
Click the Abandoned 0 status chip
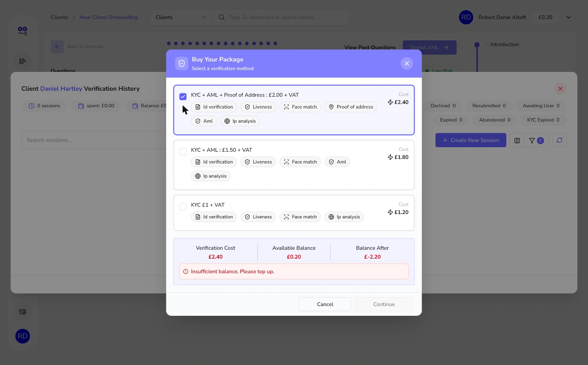tap(495, 120)
